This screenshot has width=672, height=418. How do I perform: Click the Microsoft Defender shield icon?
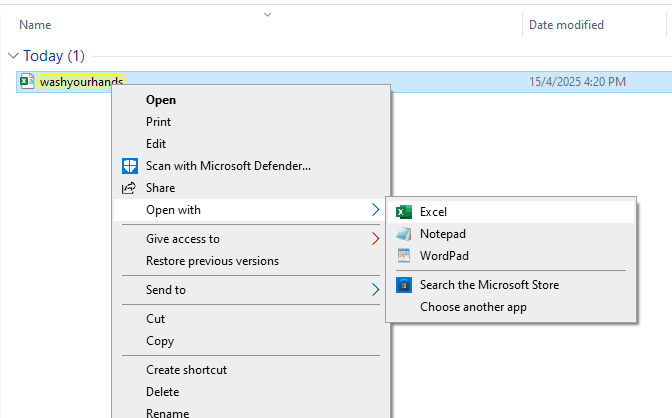click(x=130, y=166)
